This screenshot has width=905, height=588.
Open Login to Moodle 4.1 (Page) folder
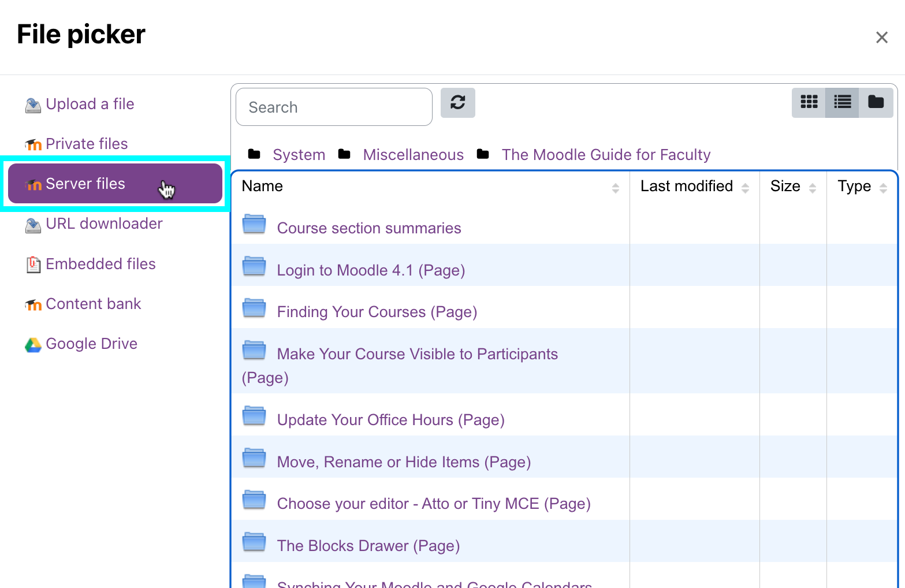point(371,270)
